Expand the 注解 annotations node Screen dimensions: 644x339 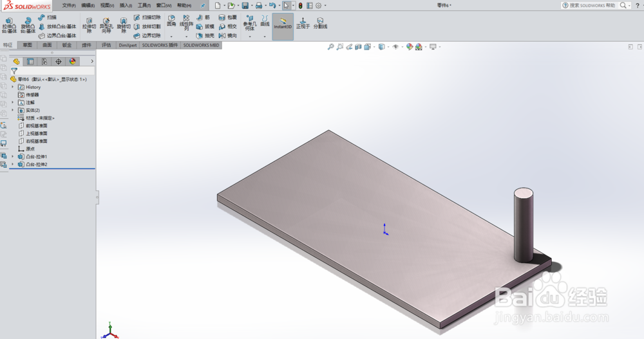tap(13, 103)
